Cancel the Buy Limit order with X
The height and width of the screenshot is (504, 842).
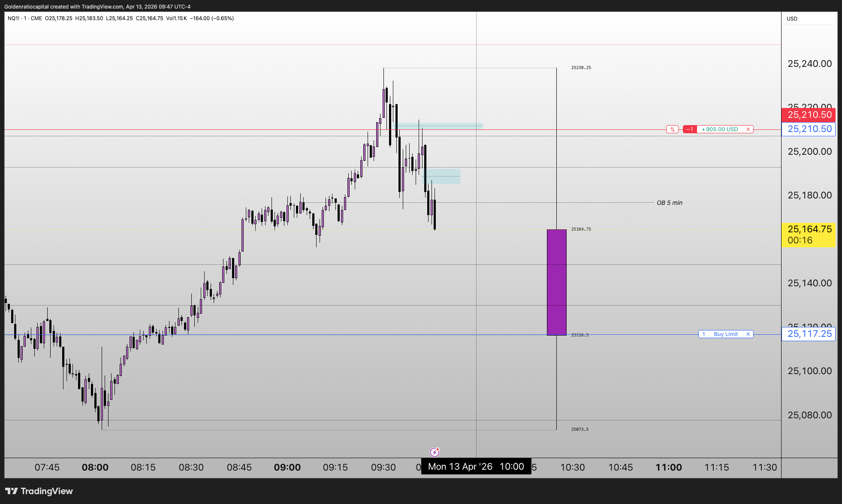(x=748, y=334)
